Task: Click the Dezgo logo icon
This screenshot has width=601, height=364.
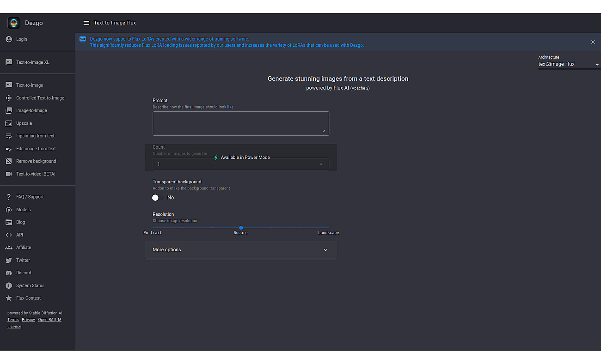Action: (x=13, y=23)
